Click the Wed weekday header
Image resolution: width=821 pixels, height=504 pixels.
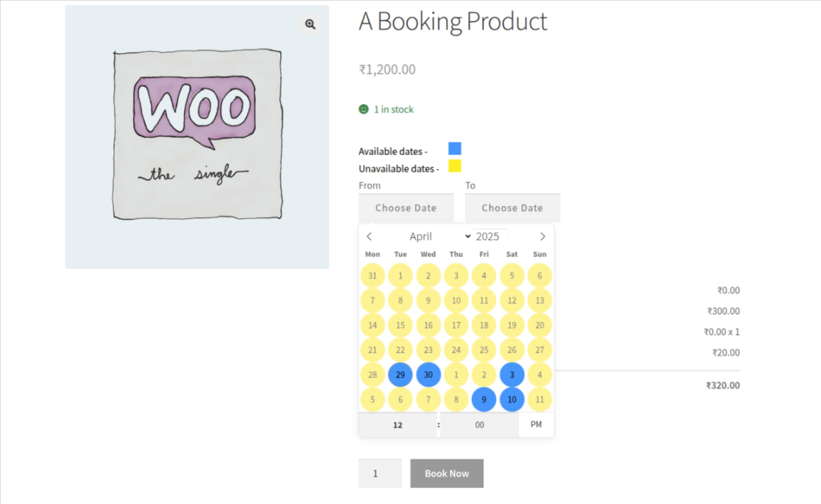pyautogui.click(x=428, y=255)
